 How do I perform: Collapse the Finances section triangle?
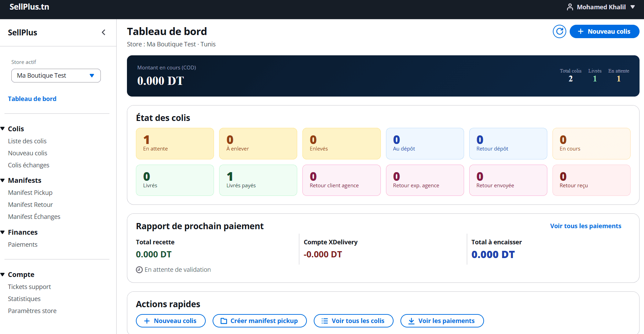(3, 232)
